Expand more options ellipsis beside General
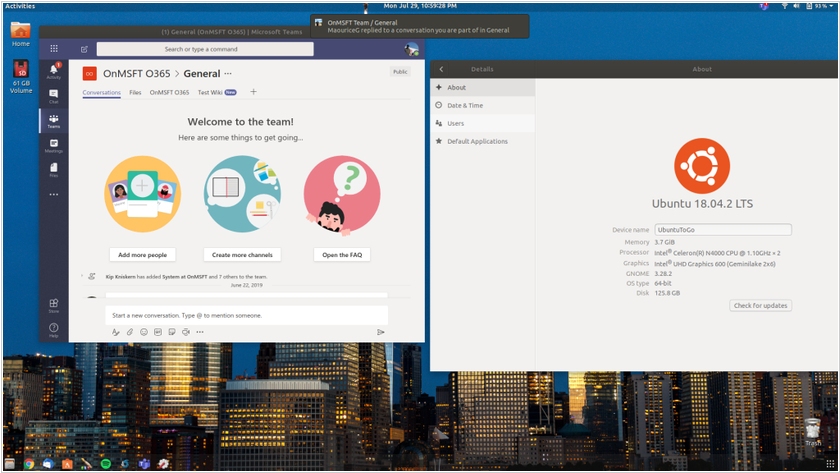Image resolution: width=840 pixels, height=473 pixels. [x=228, y=73]
